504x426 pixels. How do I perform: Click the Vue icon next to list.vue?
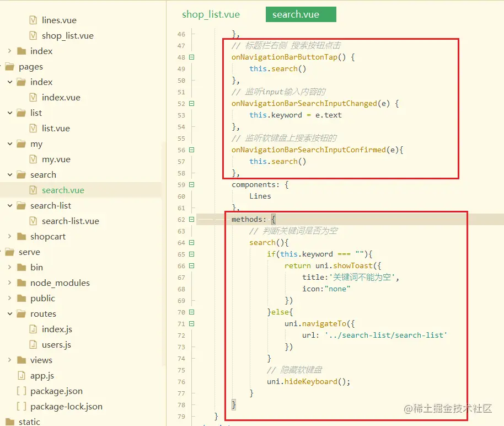(33, 129)
